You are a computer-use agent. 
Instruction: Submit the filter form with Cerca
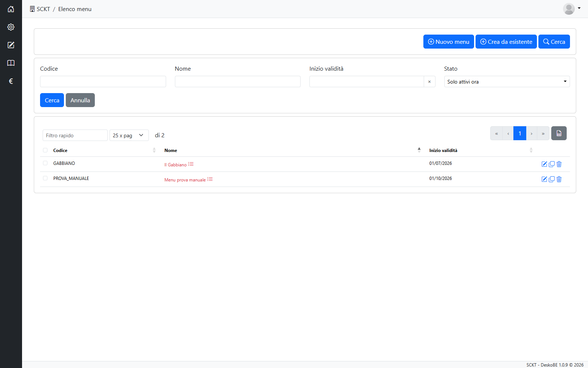click(x=52, y=100)
